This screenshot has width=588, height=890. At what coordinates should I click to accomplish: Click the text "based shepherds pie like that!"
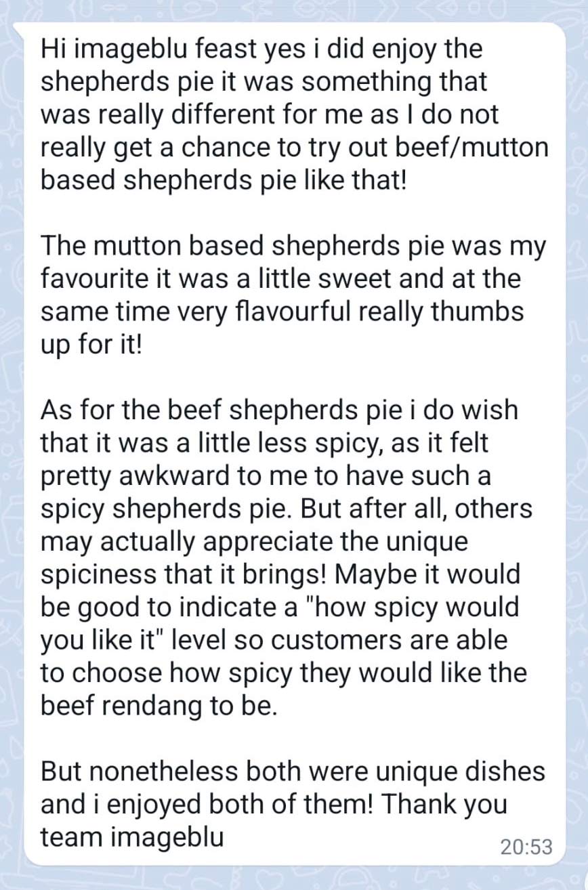(x=224, y=180)
